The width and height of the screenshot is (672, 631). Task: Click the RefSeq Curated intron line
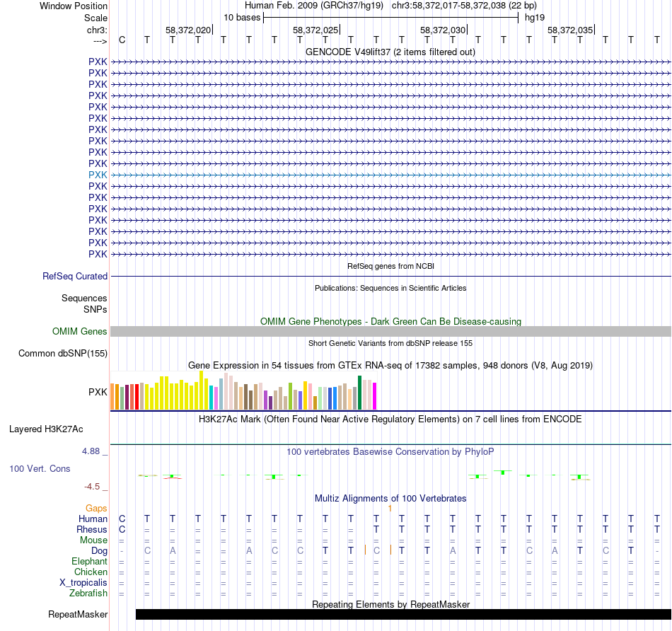(391, 276)
